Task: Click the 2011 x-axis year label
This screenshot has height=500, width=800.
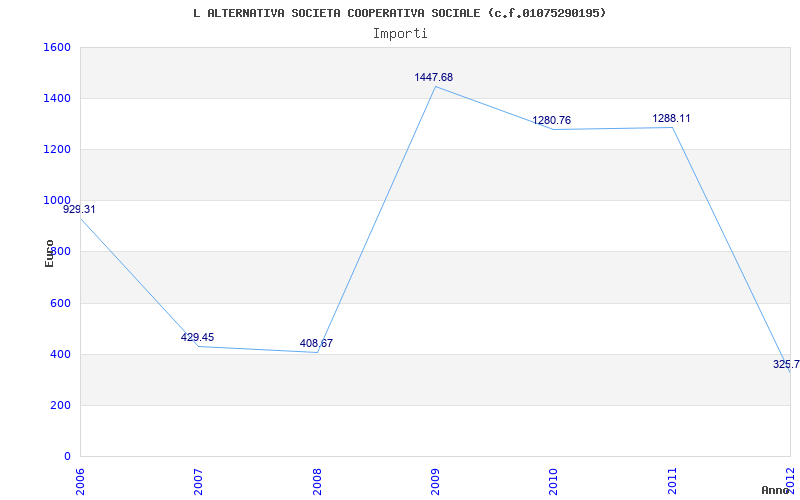Action: [x=672, y=480]
